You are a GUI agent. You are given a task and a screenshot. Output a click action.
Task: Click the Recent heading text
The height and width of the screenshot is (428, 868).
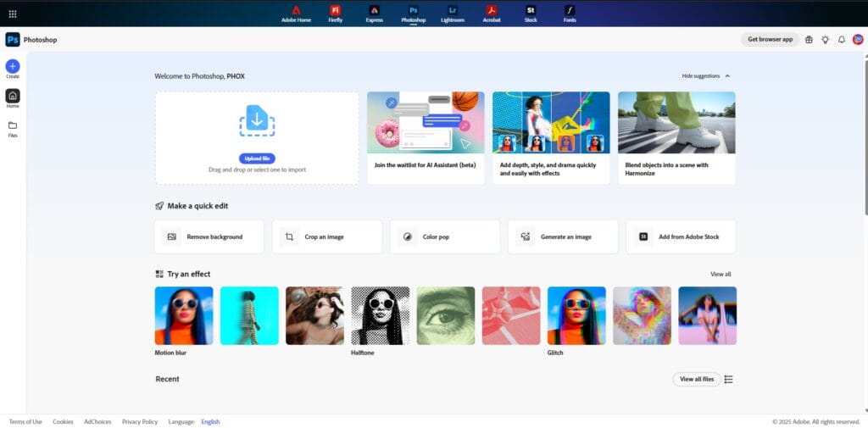[x=167, y=380]
